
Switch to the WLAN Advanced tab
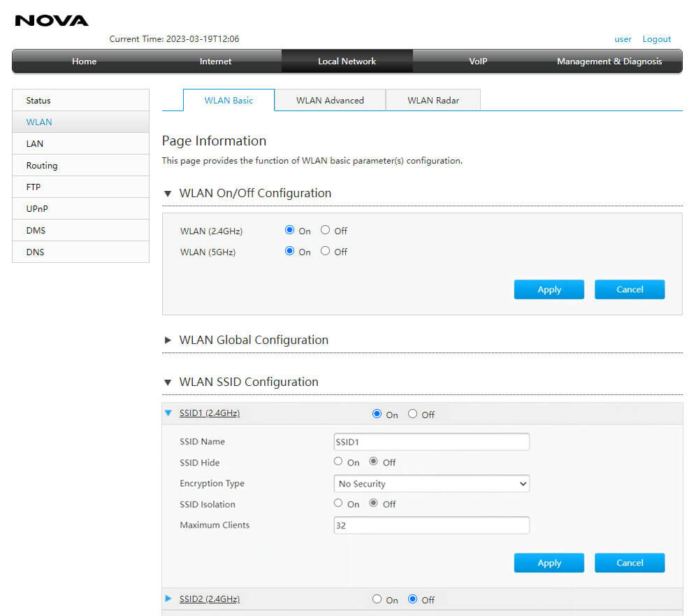click(330, 101)
